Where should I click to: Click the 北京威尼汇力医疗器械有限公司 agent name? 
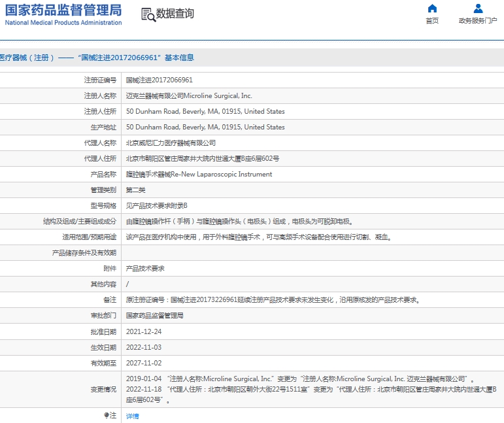170,143
